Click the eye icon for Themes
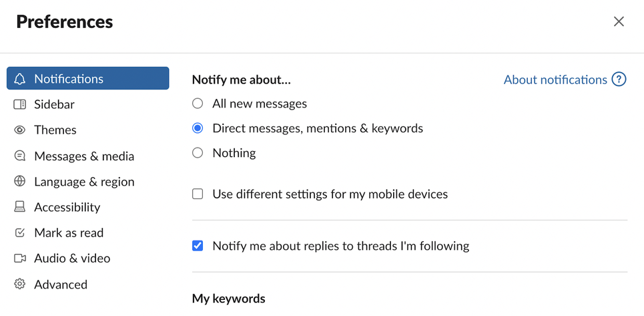644x316 pixels. [20, 130]
